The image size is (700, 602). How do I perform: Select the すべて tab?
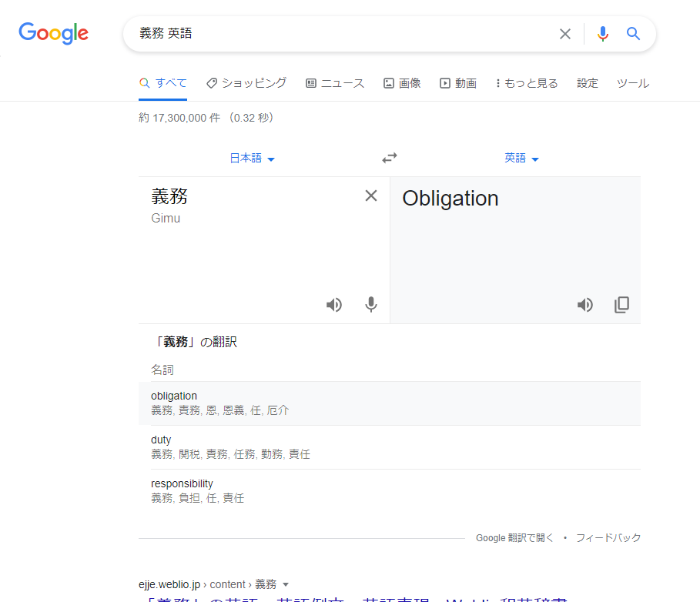click(x=163, y=83)
